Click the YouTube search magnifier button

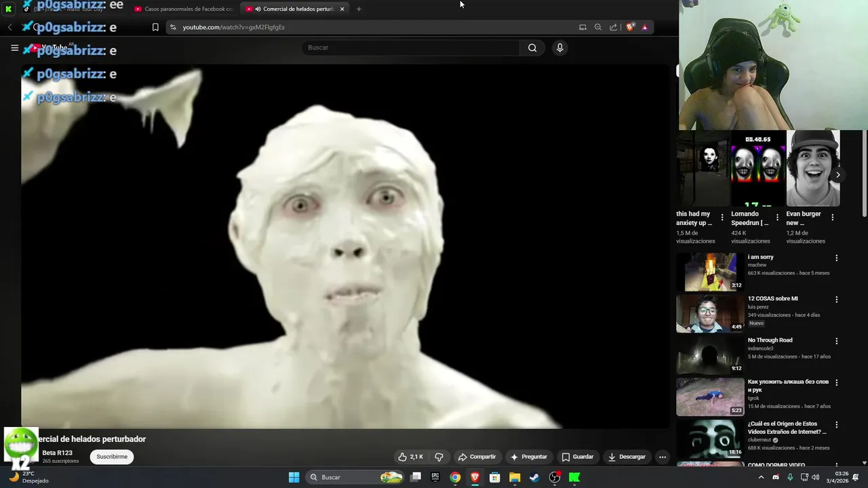(532, 47)
